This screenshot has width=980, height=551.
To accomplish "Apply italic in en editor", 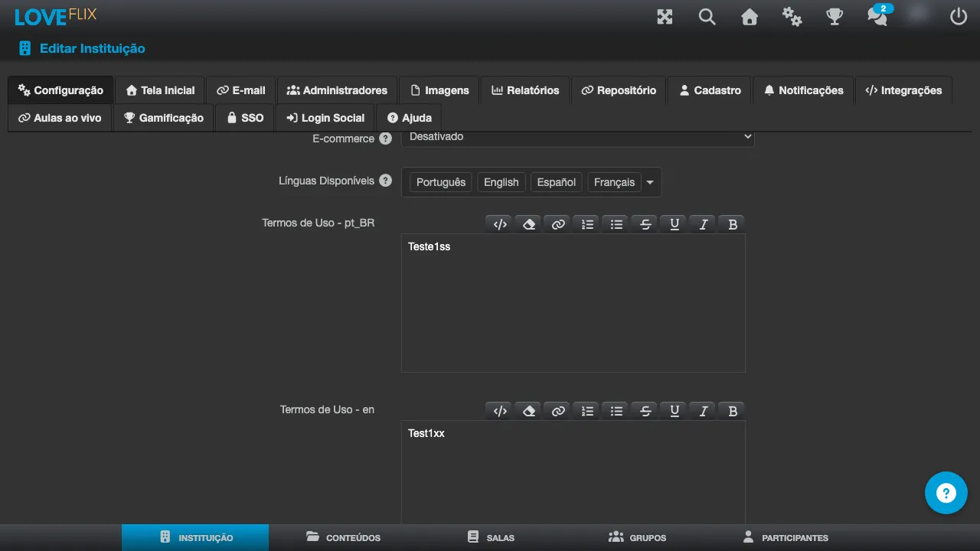I will [x=704, y=410].
